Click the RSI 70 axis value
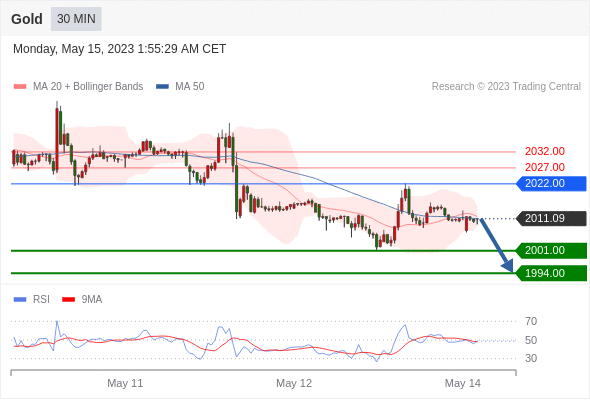Image resolution: width=590 pixels, height=400 pixels. pos(531,321)
